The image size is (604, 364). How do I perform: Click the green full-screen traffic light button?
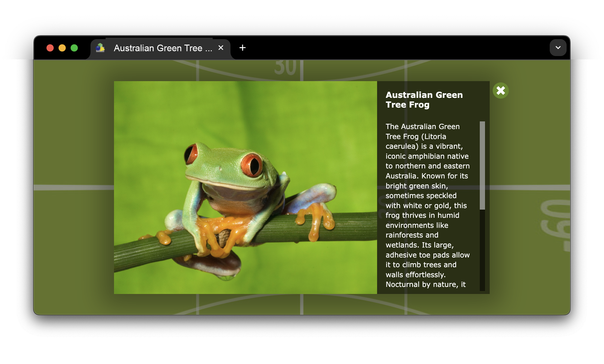[74, 48]
